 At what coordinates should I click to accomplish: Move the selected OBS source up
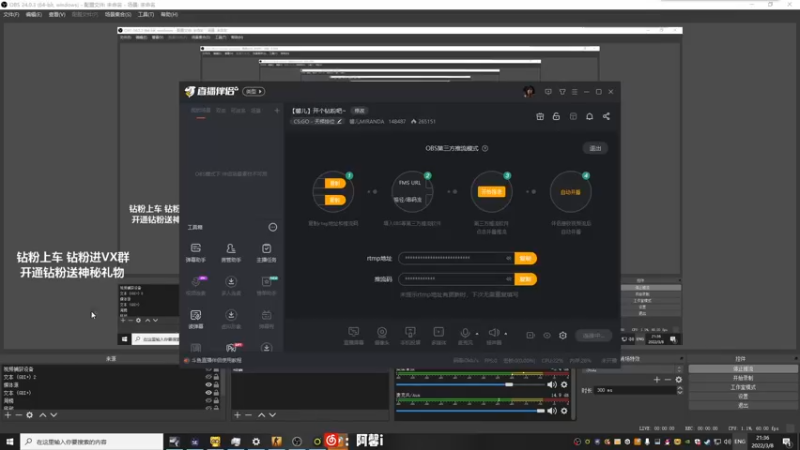tap(43, 415)
